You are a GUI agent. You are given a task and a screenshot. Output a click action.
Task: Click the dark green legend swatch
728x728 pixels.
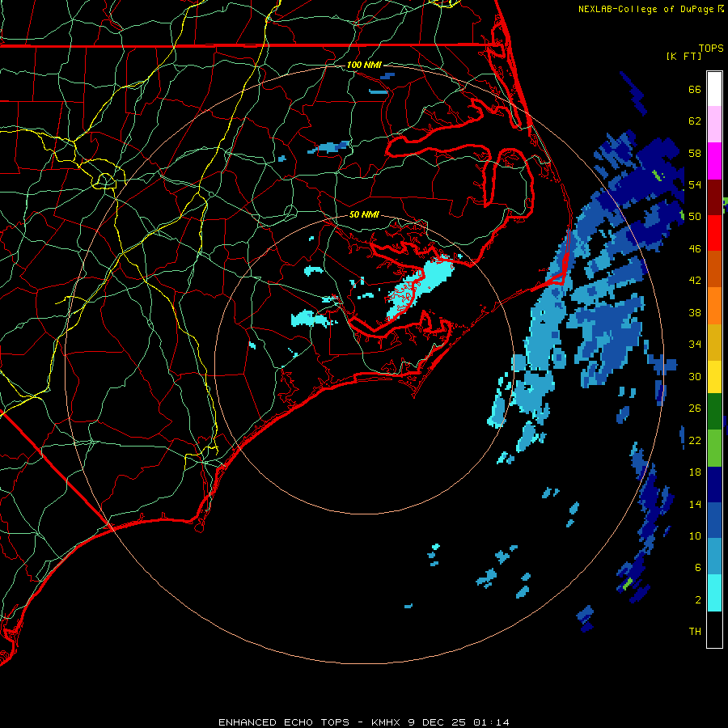(x=714, y=412)
